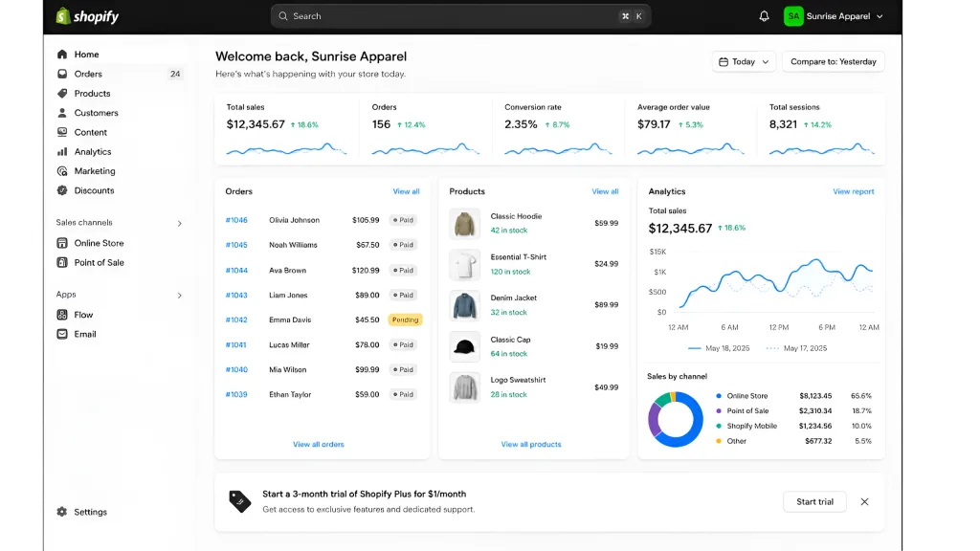Open the Denim Jacket thumbnail
The height and width of the screenshot is (551, 980).
(x=464, y=305)
